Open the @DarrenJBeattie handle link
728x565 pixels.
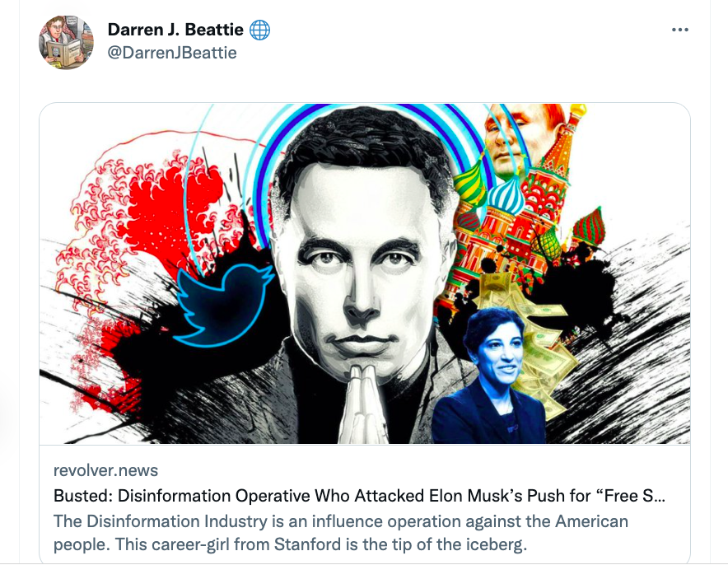(x=172, y=53)
